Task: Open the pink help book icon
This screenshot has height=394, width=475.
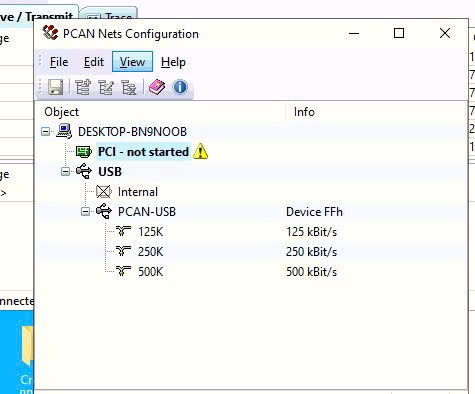Action: click(x=157, y=87)
